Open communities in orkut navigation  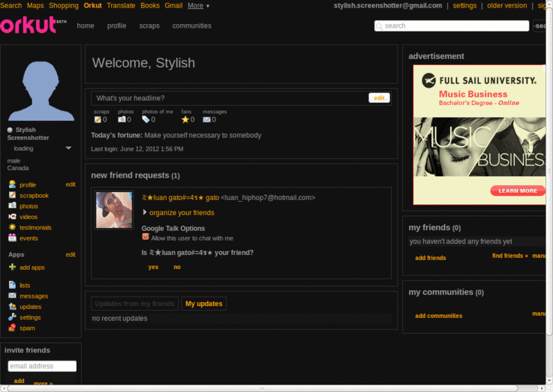[x=192, y=26]
